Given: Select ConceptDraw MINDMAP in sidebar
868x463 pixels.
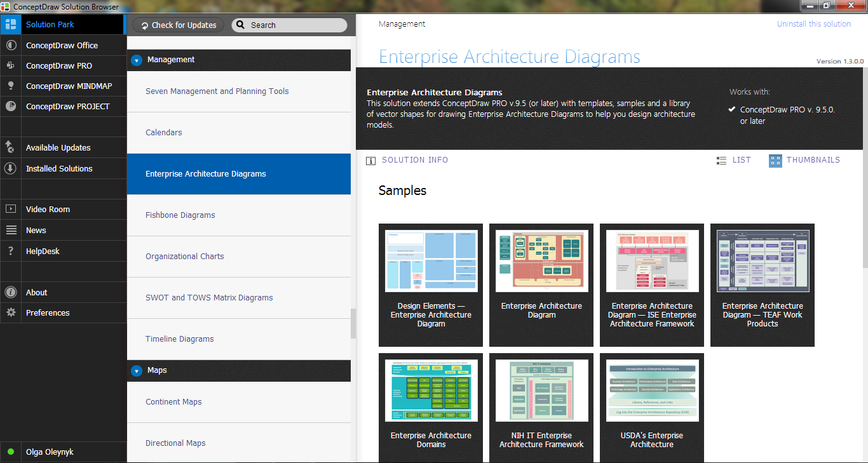Looking at the screenshot, I should click(62, 86).
